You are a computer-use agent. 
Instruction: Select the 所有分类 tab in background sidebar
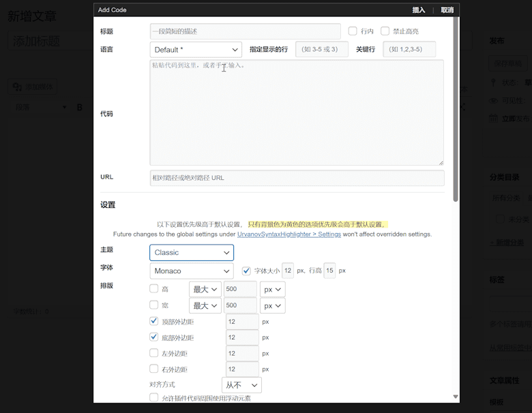click(x=506, y=198)
